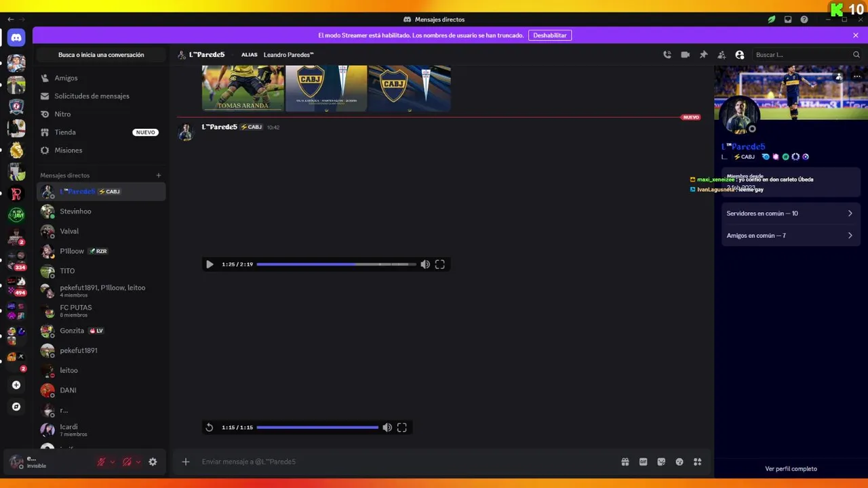This screenshot has width=868, height=488.
Task: Open the emoji picker
Action: [x=679, y=462]
